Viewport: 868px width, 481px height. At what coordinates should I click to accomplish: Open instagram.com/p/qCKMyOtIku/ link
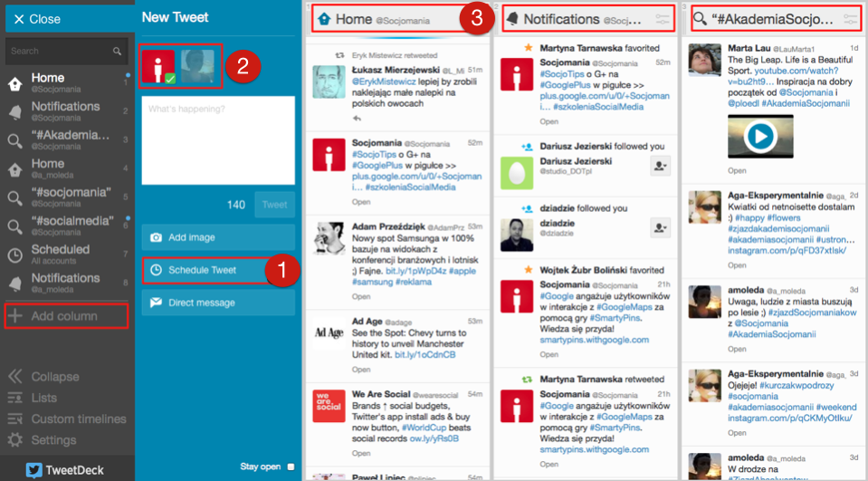point(789,418)
